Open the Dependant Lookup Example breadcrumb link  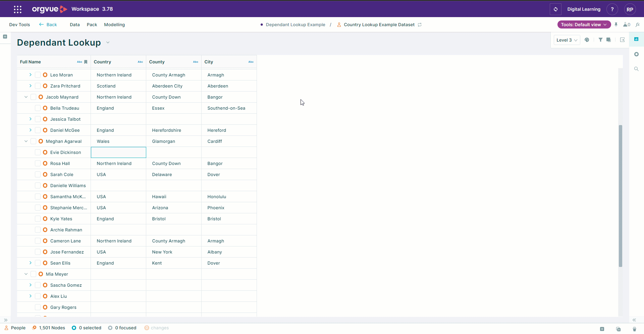296,24
